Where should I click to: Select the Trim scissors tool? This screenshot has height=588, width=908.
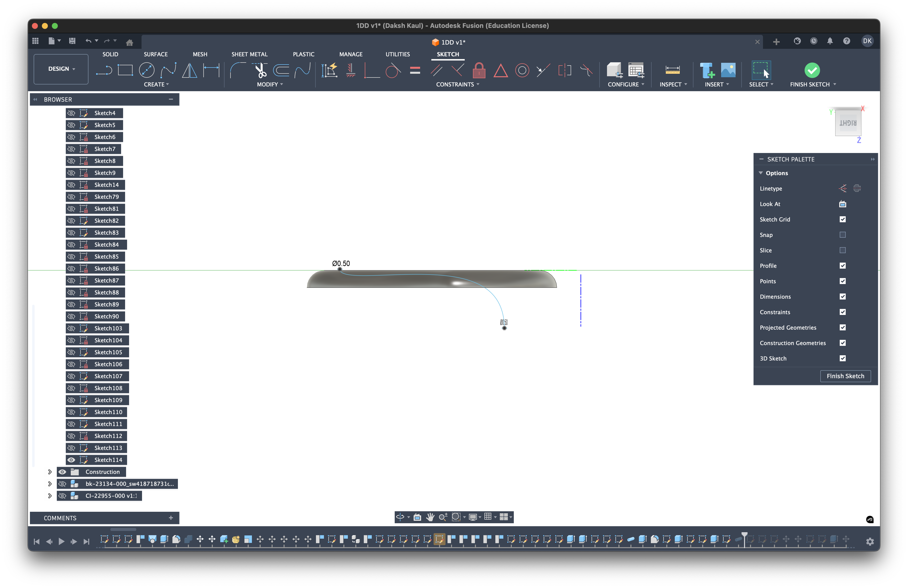click(260, 71)
